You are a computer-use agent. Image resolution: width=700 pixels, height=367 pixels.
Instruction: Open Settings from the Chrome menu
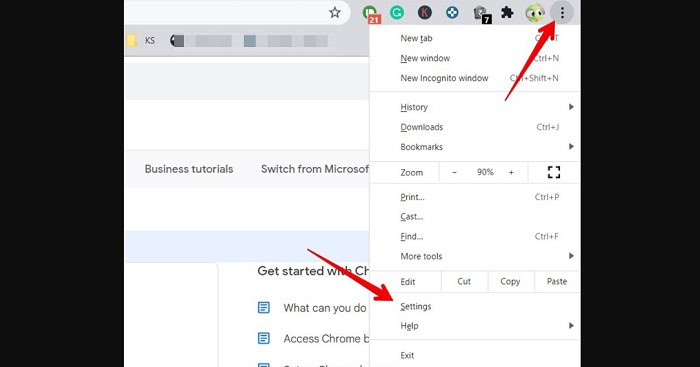coord(475,306)
